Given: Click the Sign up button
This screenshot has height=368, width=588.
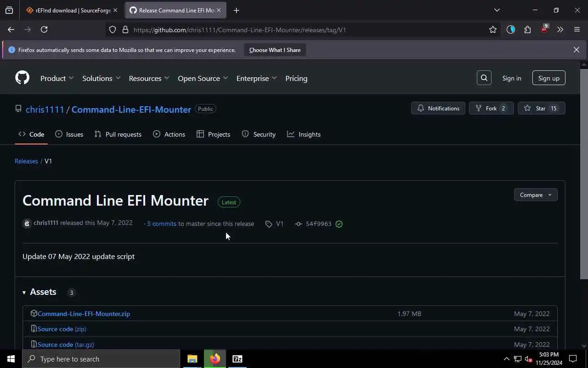Looking at the screenshot, I should (x=549, y=78).
